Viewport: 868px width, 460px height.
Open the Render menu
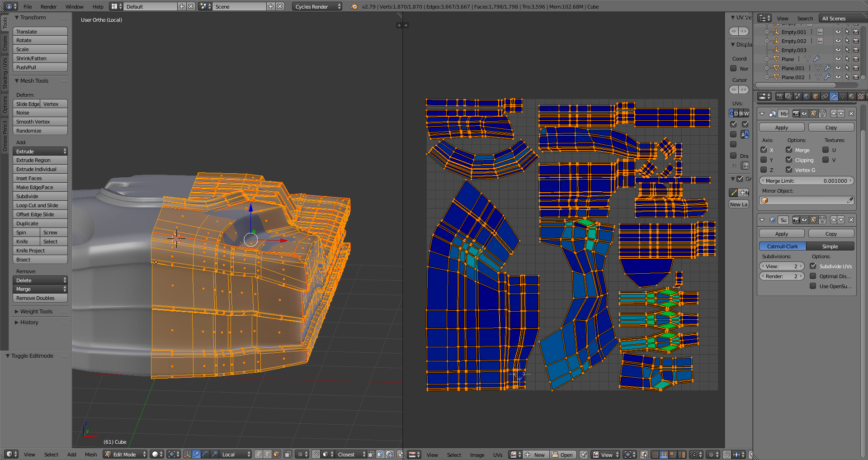48,7
